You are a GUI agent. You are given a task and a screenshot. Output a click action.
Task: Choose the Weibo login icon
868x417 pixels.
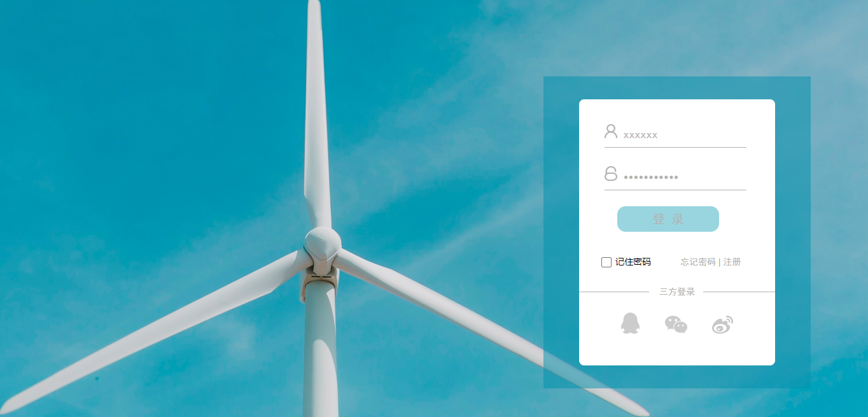722,325
